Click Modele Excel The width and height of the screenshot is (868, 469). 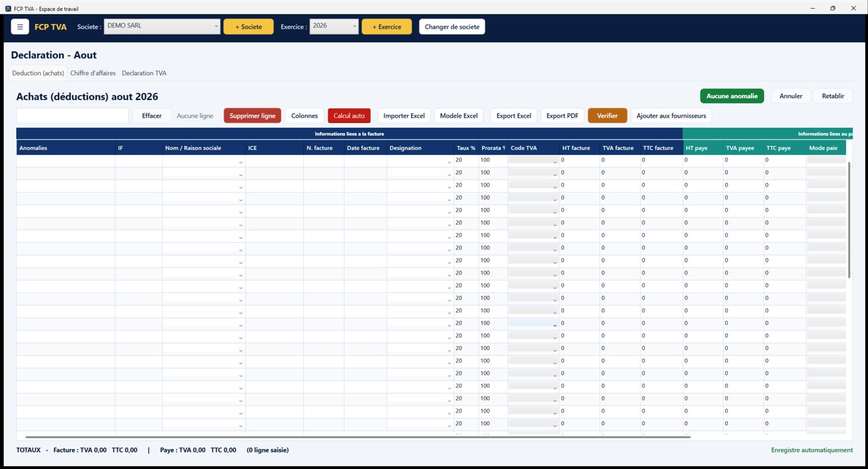click(x=458, y=116)
